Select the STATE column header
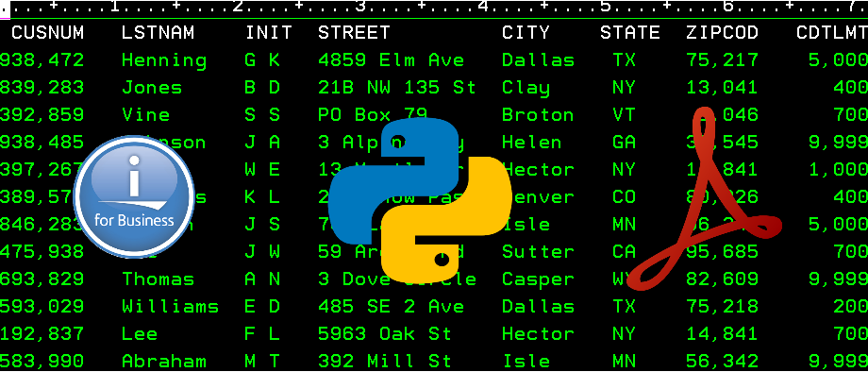 [630, 33]
